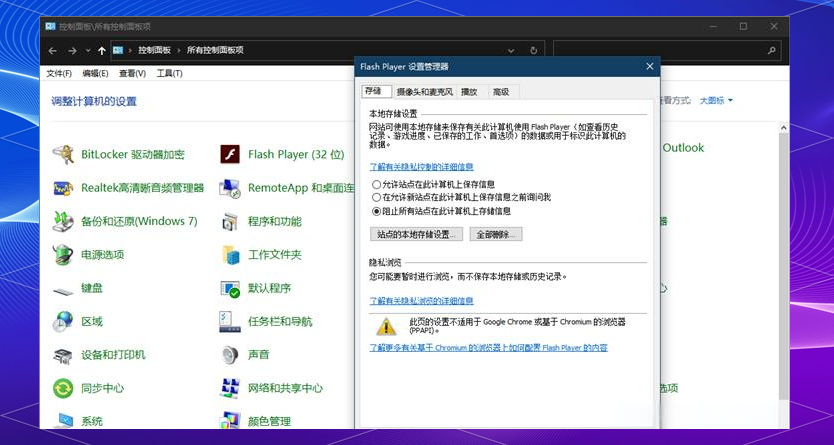Open the 设备和打印机 icon

[x=63, y=355]
